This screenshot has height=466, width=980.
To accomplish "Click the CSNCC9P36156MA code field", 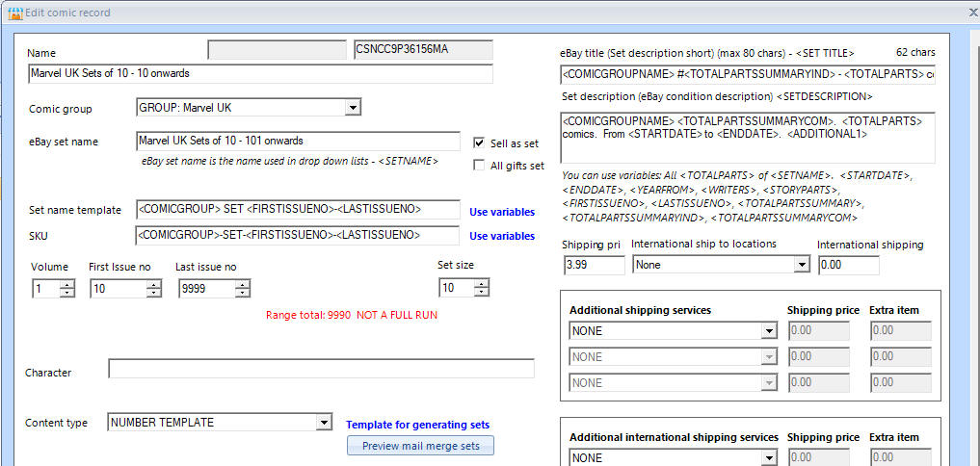I will (423, 50).
